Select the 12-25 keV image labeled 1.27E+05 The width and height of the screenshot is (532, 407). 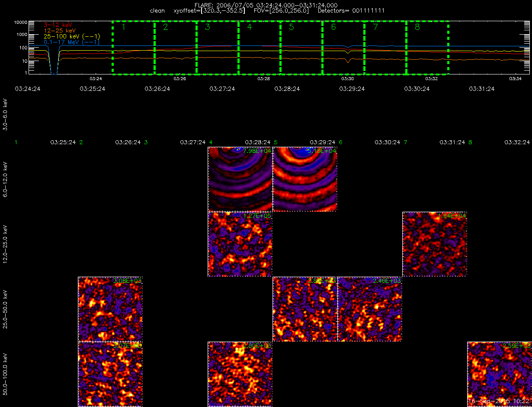[x=240, y=244]
